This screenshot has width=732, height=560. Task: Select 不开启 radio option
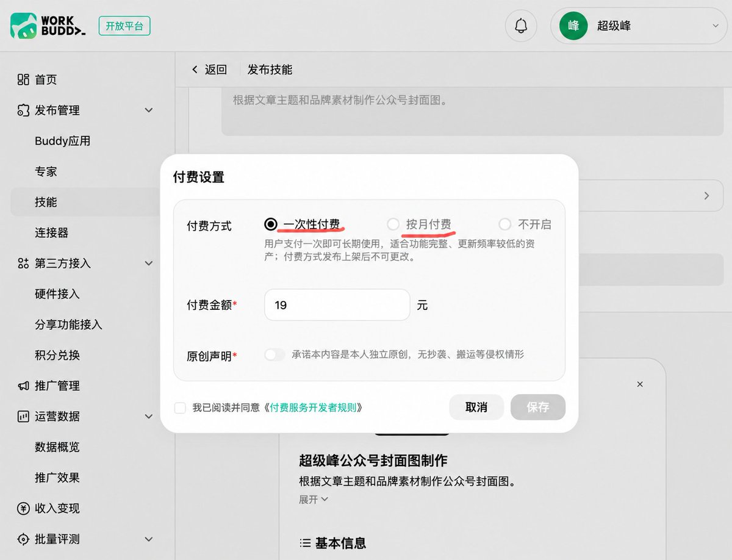click(x=504, y=224)
